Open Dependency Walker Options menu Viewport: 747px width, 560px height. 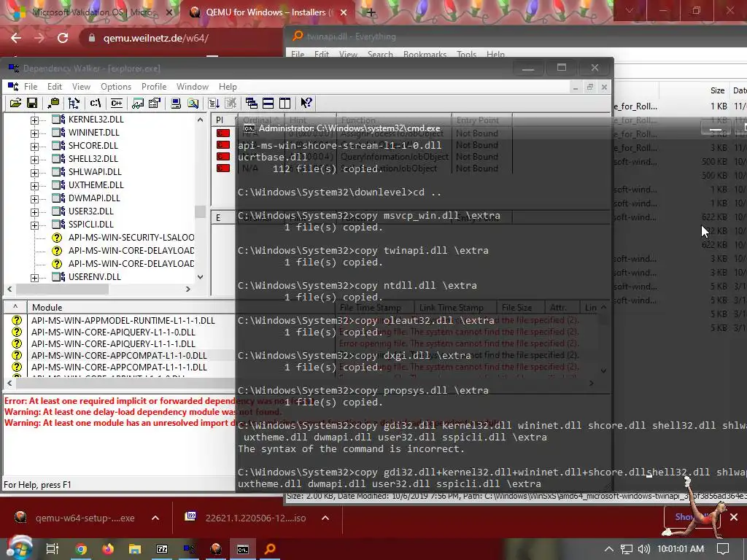[x=116, y=87]
